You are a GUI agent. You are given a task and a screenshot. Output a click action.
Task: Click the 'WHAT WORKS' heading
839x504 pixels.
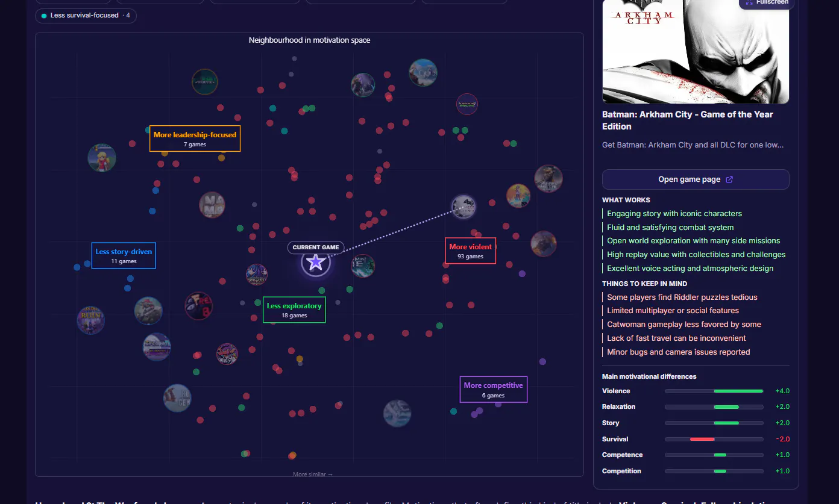point(626,200)
